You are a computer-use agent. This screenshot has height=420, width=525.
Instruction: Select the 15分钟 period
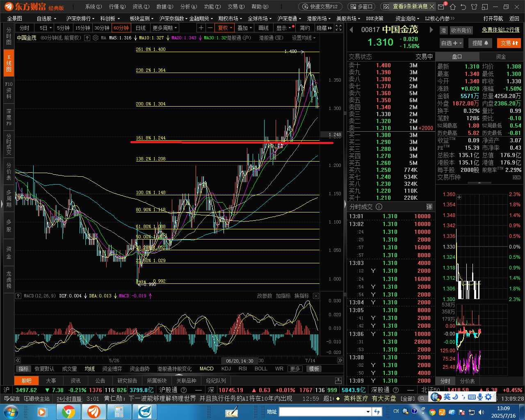tap(82, 28)
